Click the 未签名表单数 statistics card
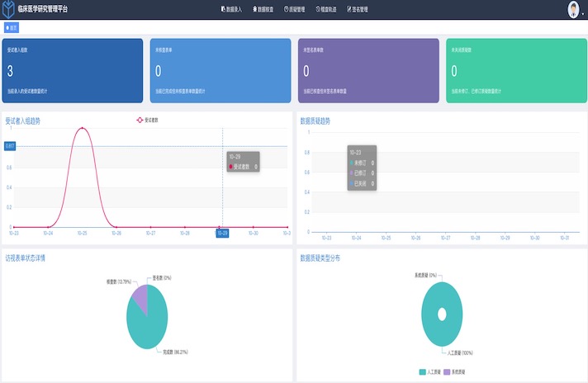588x383 pixels. 368,70
